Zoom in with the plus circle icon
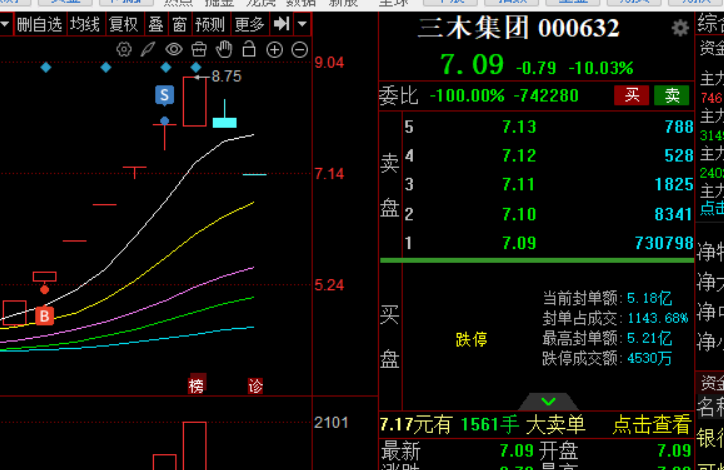The height and width of the screenshot is (470, 724). click(x=275, y=49)
